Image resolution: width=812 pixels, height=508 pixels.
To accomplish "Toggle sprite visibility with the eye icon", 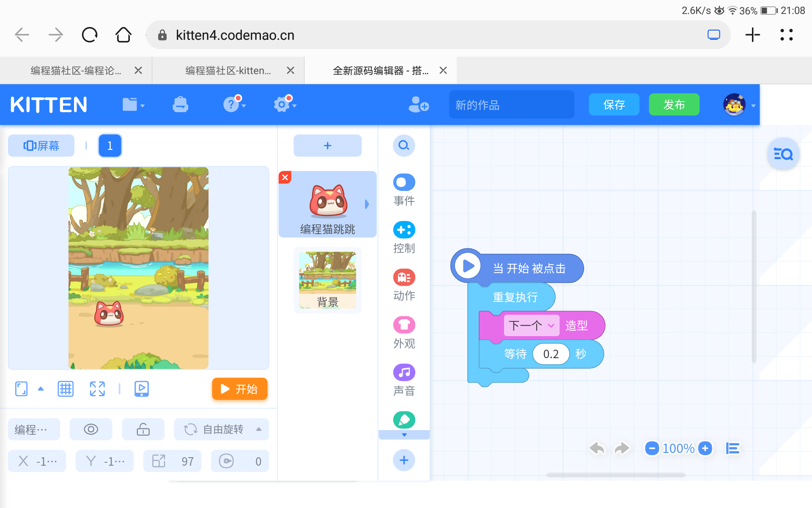I will (91, 430).
